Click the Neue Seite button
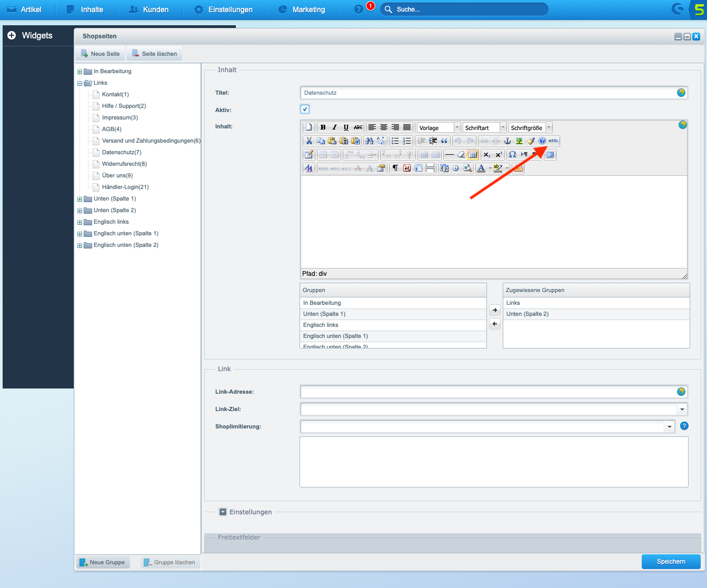707x588 pixels. [99, 53]
